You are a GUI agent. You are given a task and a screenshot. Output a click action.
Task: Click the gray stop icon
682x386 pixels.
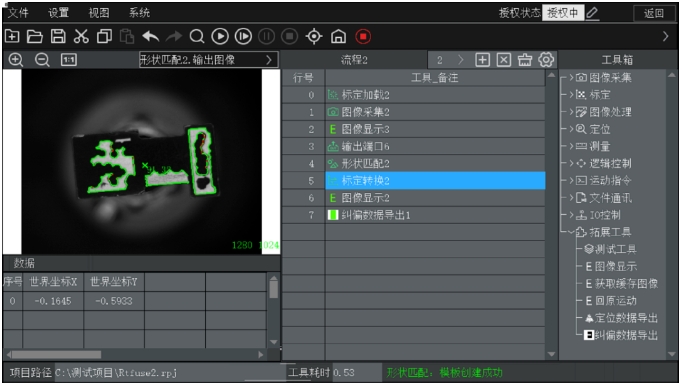coord(290,36)
